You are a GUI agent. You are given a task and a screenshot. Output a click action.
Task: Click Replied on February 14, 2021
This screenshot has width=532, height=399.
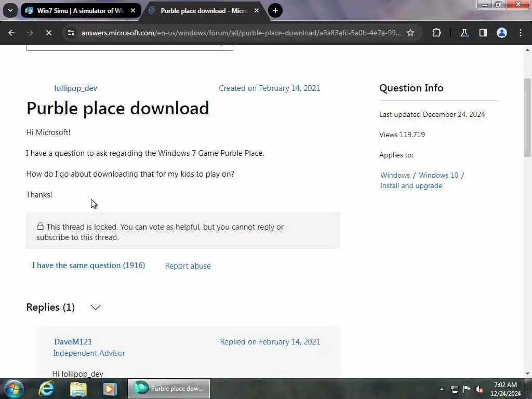tap(270, 342)
